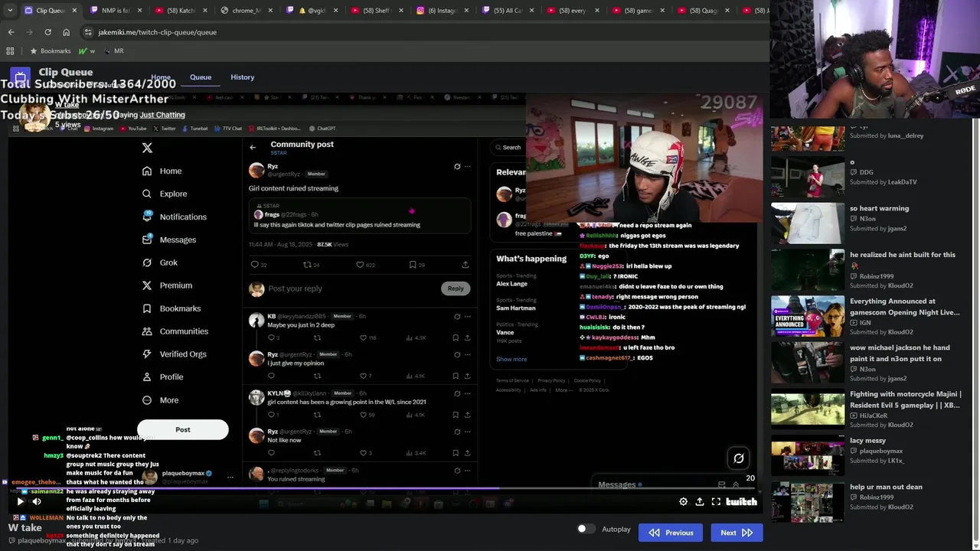Click the Twitch logo in the player
Screen dimensions: 980x551
coord(741,501)
